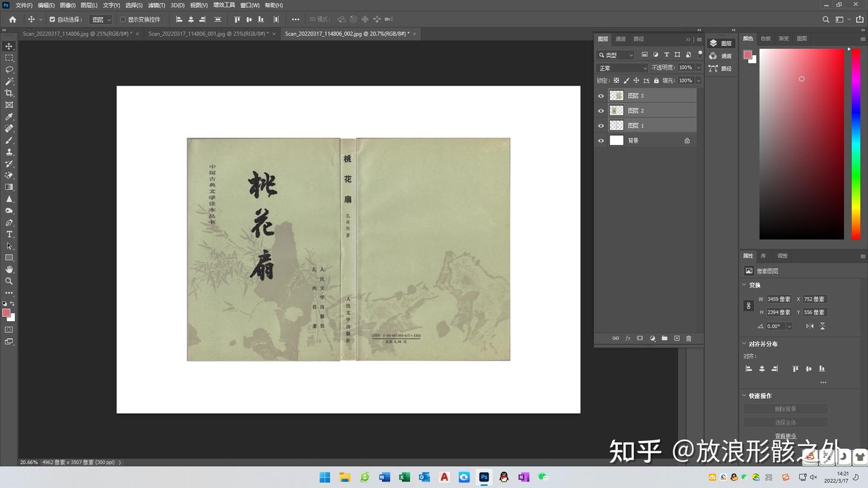Collapse the 对齐并分布 section
Viewport: 868px width, 488px height.
pos(744,344)
